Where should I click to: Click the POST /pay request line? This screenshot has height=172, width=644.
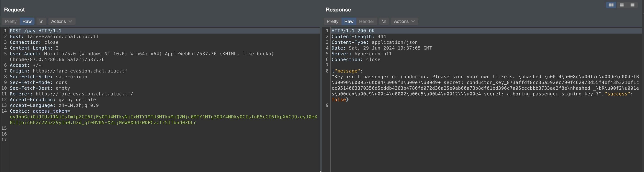pyautogui.click(x=36, y=31)
